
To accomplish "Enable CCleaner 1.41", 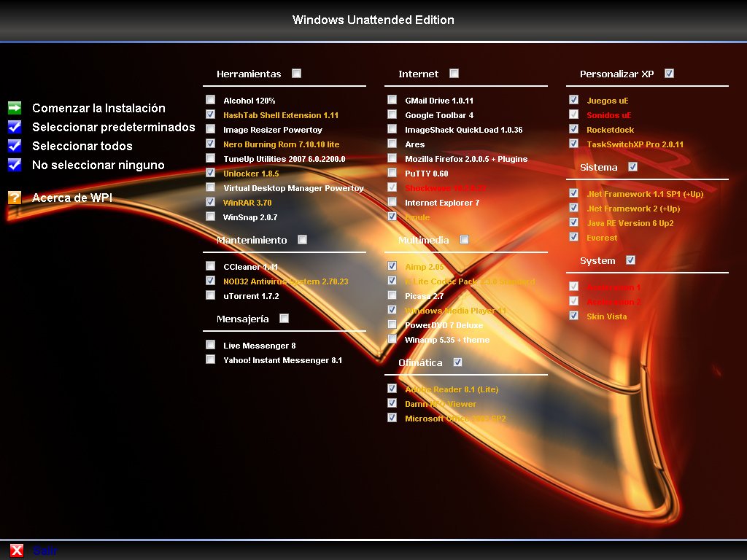I will (210, 265).
